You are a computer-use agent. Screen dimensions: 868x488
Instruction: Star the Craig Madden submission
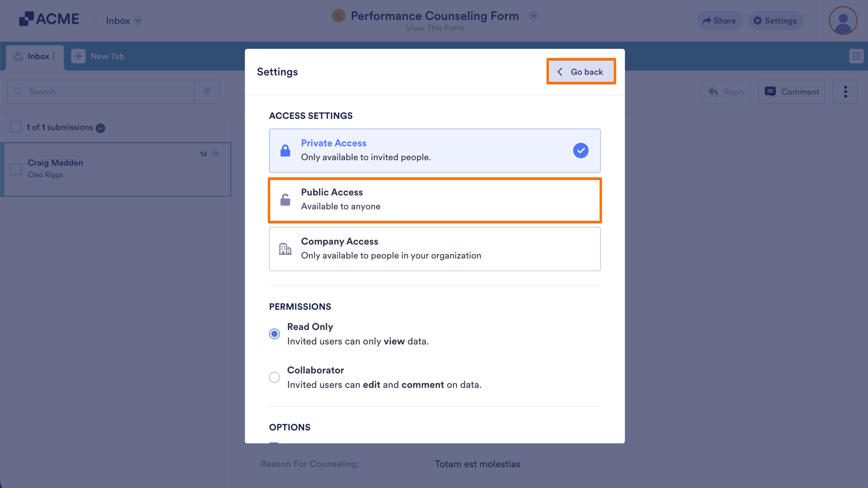tap(216, 153)
